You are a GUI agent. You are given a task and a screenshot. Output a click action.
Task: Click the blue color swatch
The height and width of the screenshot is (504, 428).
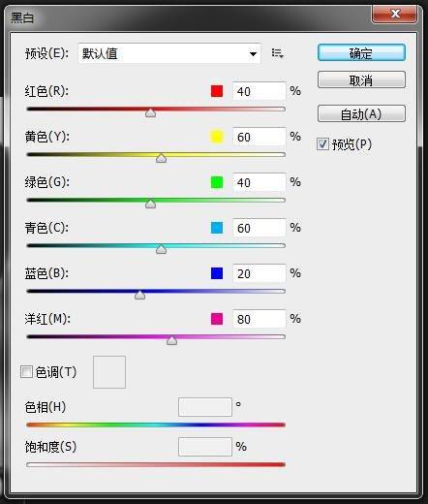pyautogui.click(x=217, y=273)
